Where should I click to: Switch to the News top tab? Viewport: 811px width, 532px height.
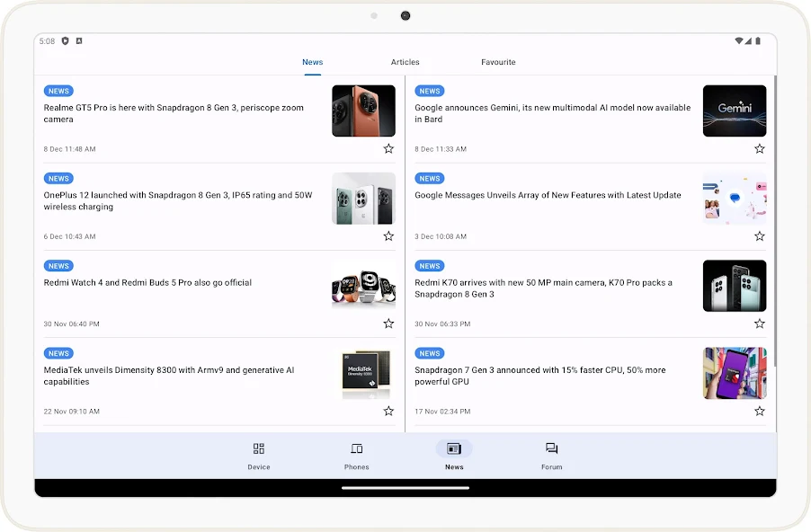pos(312,62)
